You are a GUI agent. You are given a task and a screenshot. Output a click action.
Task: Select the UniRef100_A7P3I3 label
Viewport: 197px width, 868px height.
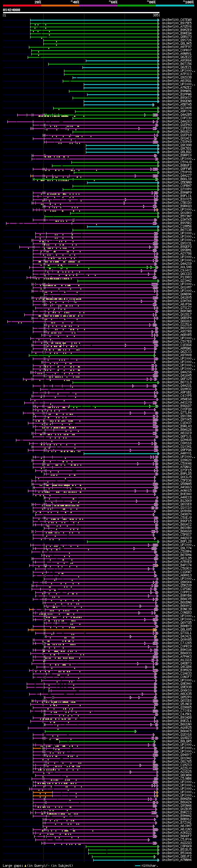point(177,74)
